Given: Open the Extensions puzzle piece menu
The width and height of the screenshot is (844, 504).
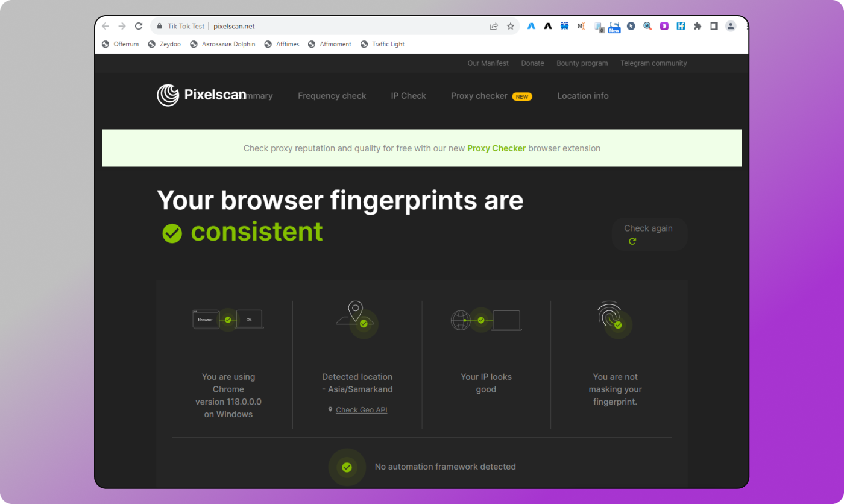Looking at the screenshot, I should click(698, 26).
